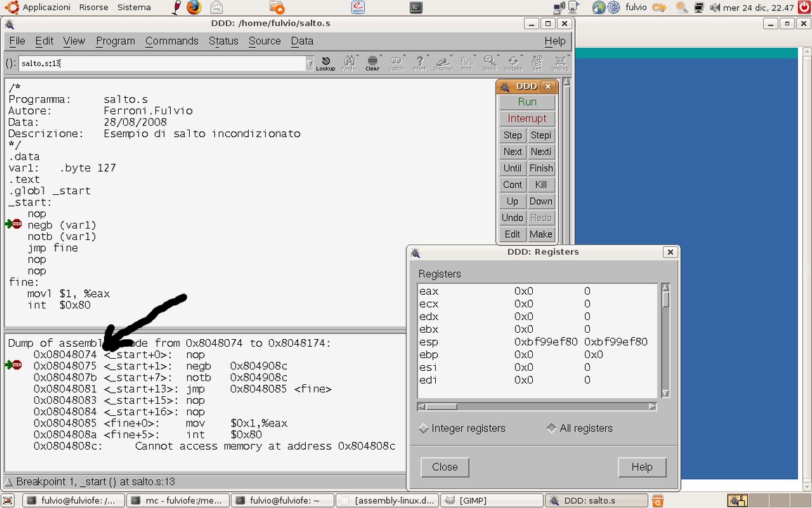Screen dimensions: 812x508
Task: Click the Lookup toolbar icon
Action: tap(326, 63)
